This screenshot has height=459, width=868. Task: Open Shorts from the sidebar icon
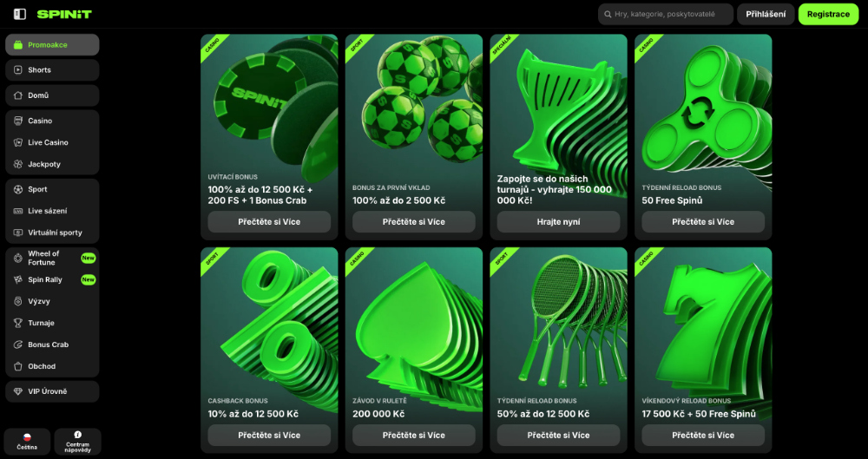[18, 70]
